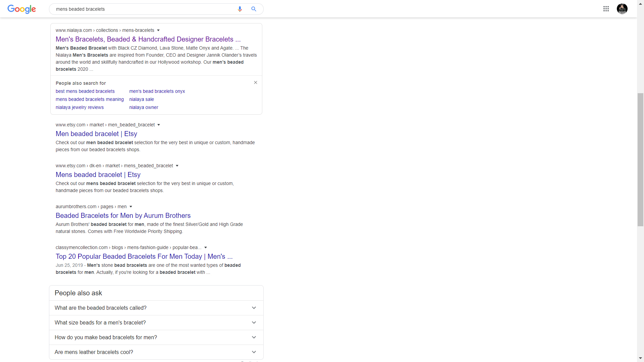The width and height of the screenshot is (644, 362).
Task: Click the Jun 25, 2019 date text
Action: click(x=69, y=265)
